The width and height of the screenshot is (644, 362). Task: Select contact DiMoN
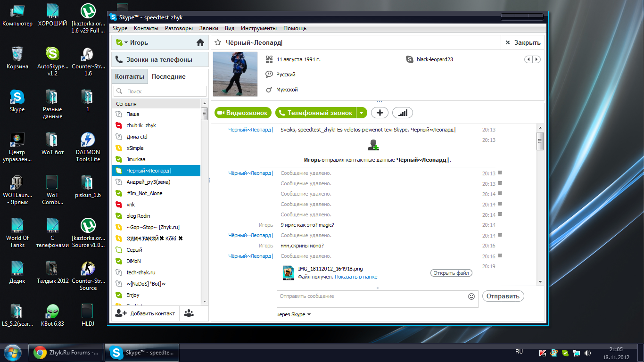tap(156, 261)
